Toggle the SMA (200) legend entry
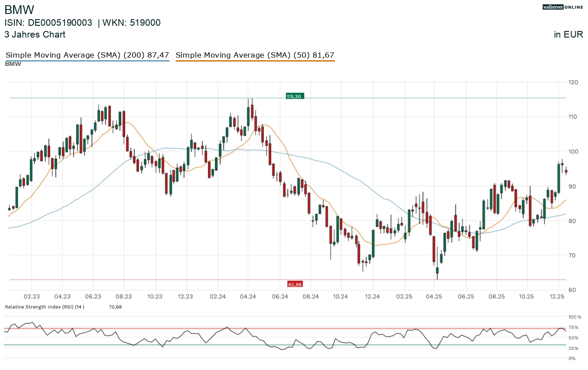 pyautogui.click(x=87, y=55)
